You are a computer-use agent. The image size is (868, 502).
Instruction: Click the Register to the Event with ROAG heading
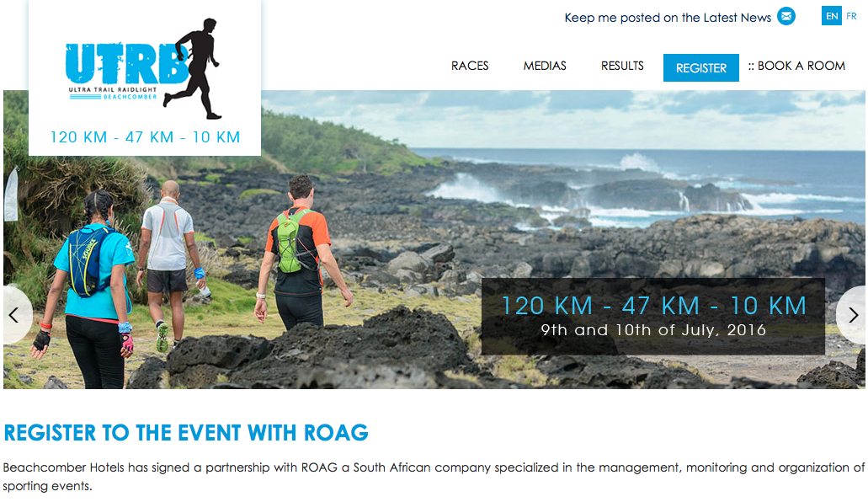tap(186, 433)
